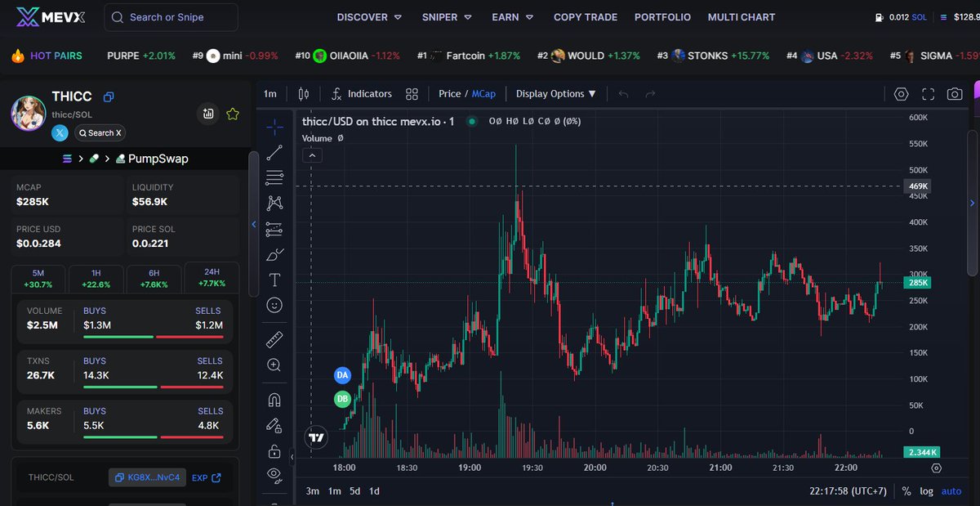Collapse the chart legend with caret button
Image resolution: width=980 pixels, height=506 pixels.
click(312, 155)
